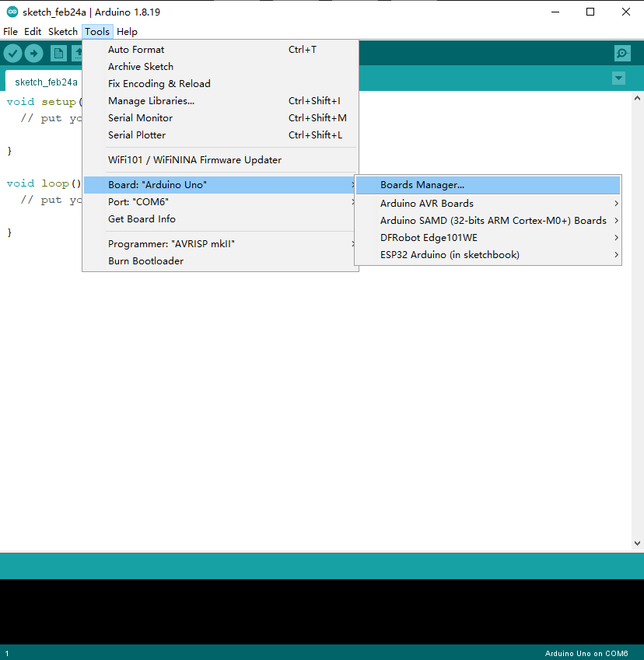Select WiFi101 / WiFiNINA Firmware Updater
This screenshot has width=644, height=660.
(220, 160)
